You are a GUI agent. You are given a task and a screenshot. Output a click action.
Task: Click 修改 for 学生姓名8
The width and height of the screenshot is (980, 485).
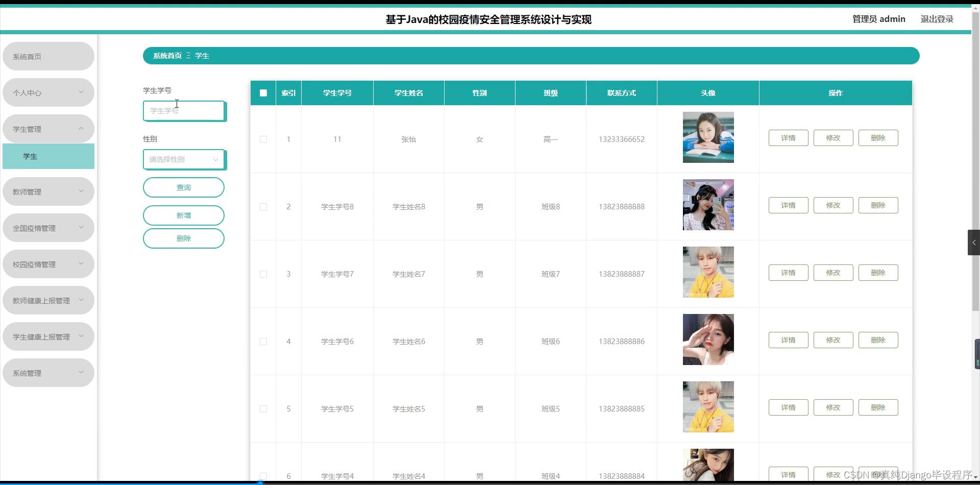tap(834, 205)
